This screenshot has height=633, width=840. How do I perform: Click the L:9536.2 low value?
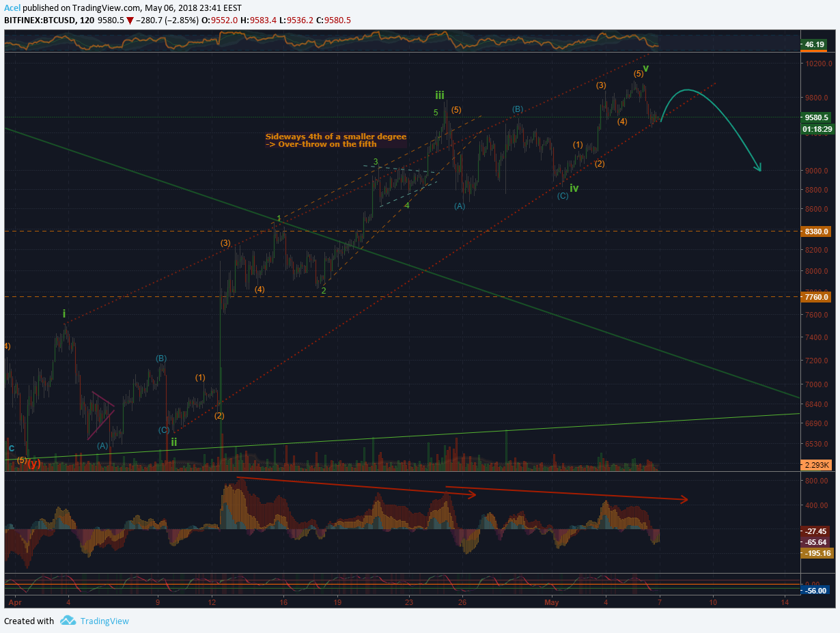coord(295,20)
